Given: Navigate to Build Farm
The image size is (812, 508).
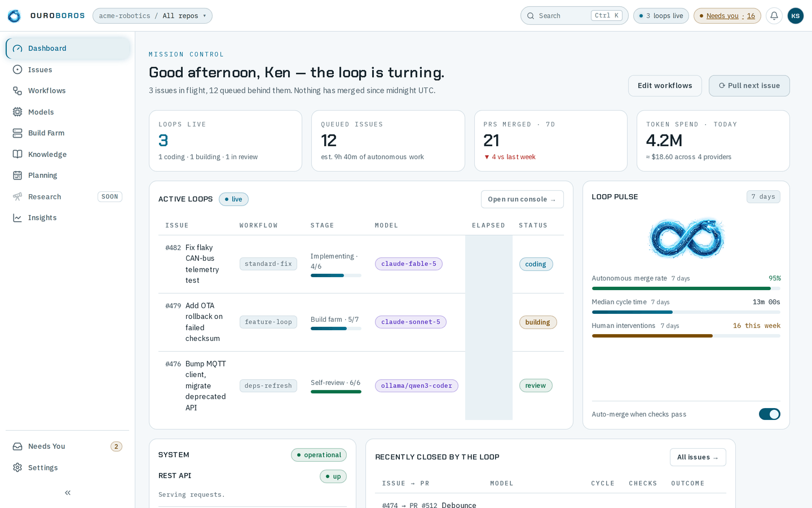Looking at the screenshot, I should (68, 133).
